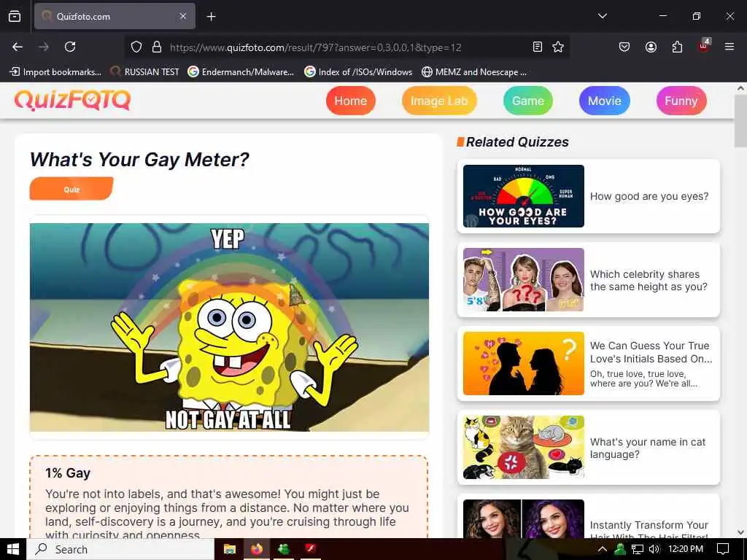Open the Funny nav button
Screen dimensions: 747x560
click(x=681, y=101)
